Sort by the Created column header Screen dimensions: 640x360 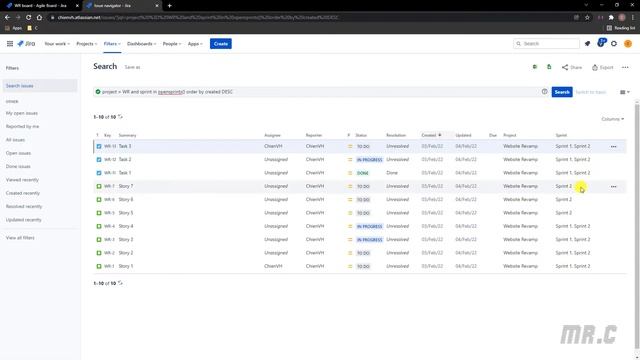tap(431, 135)
